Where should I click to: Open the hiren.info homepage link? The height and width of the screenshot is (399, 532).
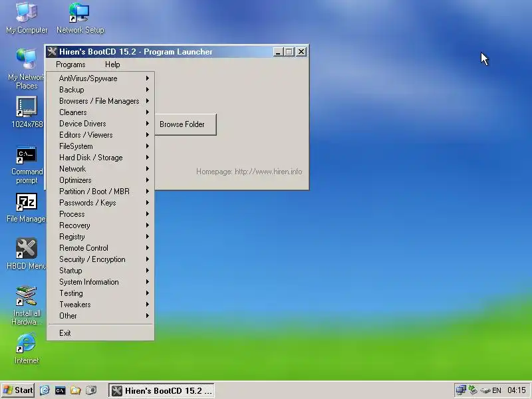(x=249, y=172)
